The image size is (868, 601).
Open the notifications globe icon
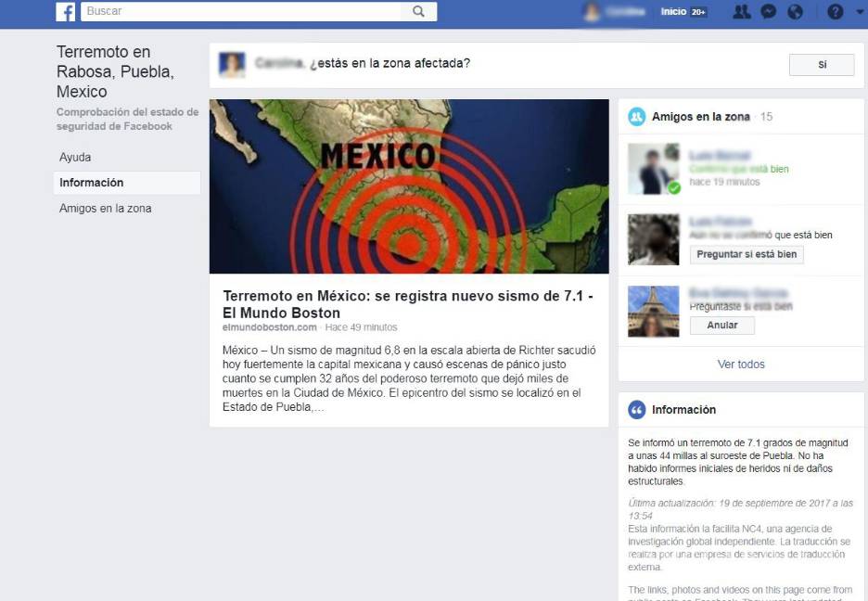795,12
